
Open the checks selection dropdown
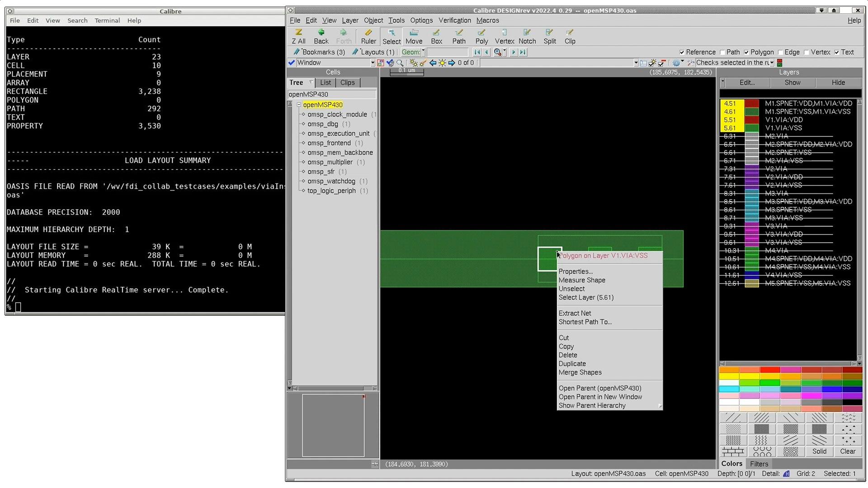point(773,62)
